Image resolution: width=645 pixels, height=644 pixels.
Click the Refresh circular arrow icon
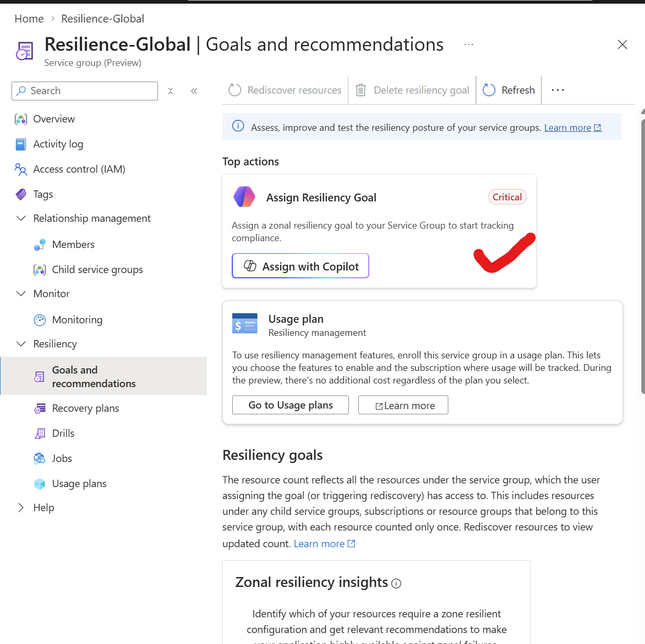(489, 90)
